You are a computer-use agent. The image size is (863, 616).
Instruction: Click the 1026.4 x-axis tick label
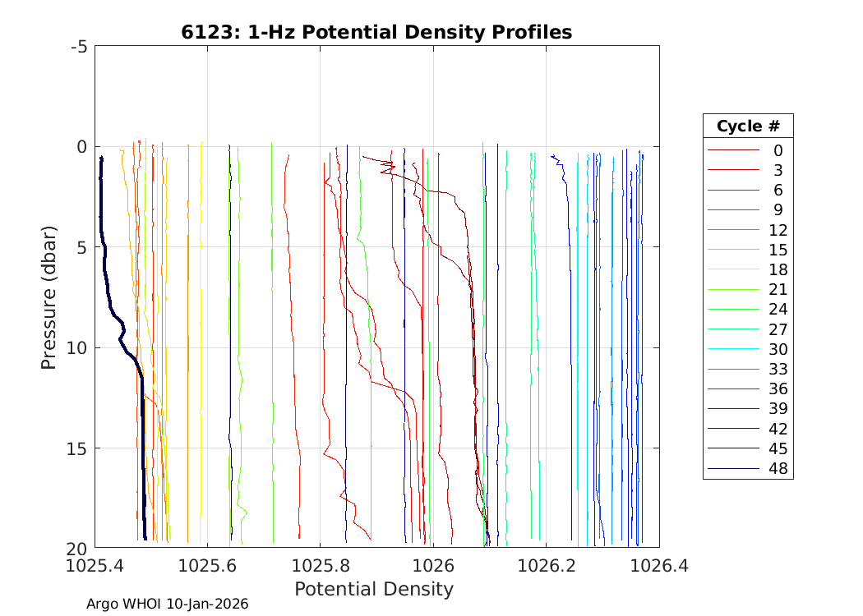(658, 566)
